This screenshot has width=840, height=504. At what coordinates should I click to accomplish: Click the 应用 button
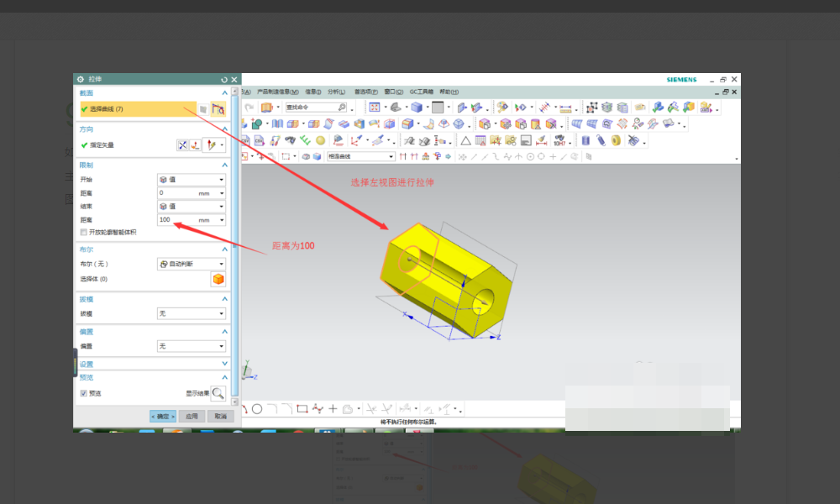tap(192, 416)
